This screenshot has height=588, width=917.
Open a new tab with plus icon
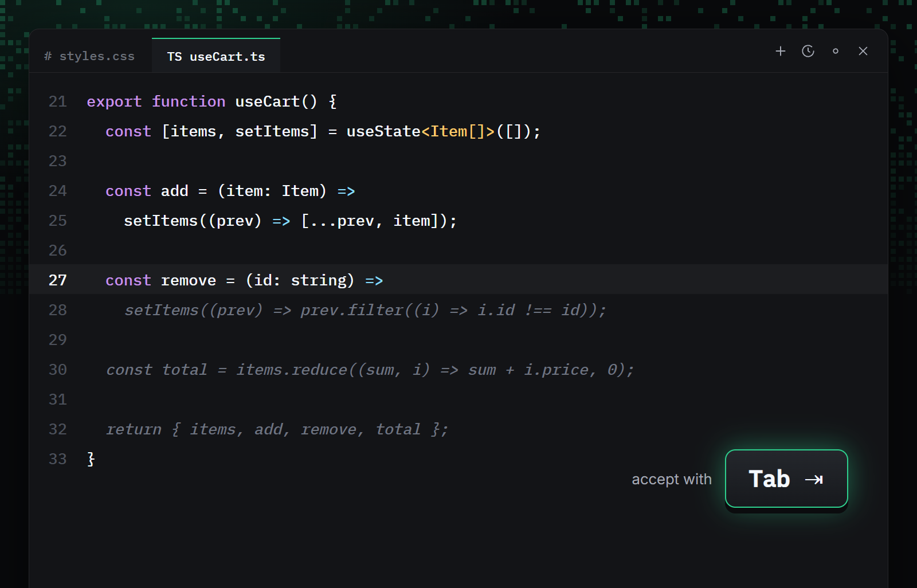point(780,51)
